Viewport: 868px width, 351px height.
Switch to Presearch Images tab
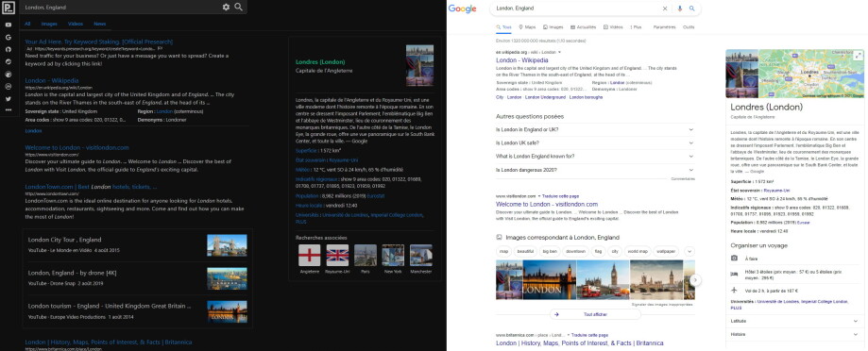tap(49, 24)
